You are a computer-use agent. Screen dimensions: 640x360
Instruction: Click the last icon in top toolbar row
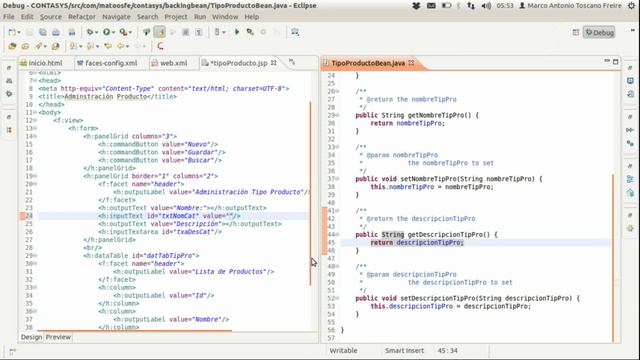(x=295, y=32)
